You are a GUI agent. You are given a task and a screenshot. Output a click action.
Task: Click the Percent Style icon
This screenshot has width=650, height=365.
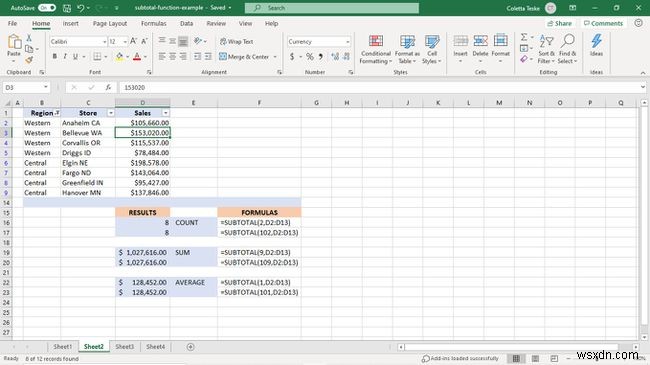pyautogui.click(x=310, y=56)
